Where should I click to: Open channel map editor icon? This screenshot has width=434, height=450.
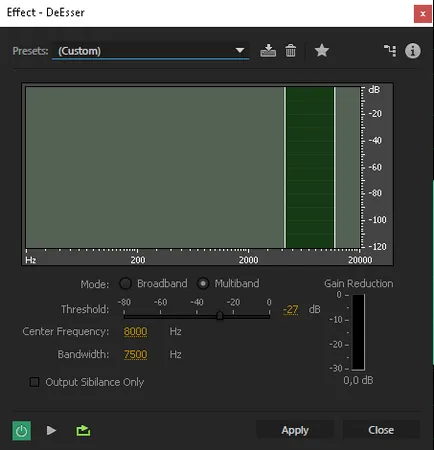point(390,51)
